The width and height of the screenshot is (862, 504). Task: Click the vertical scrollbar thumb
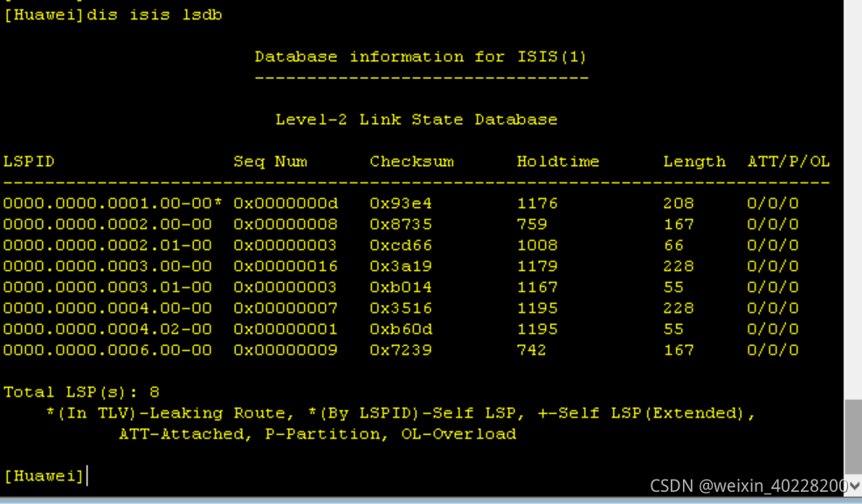tap(852, 437)
